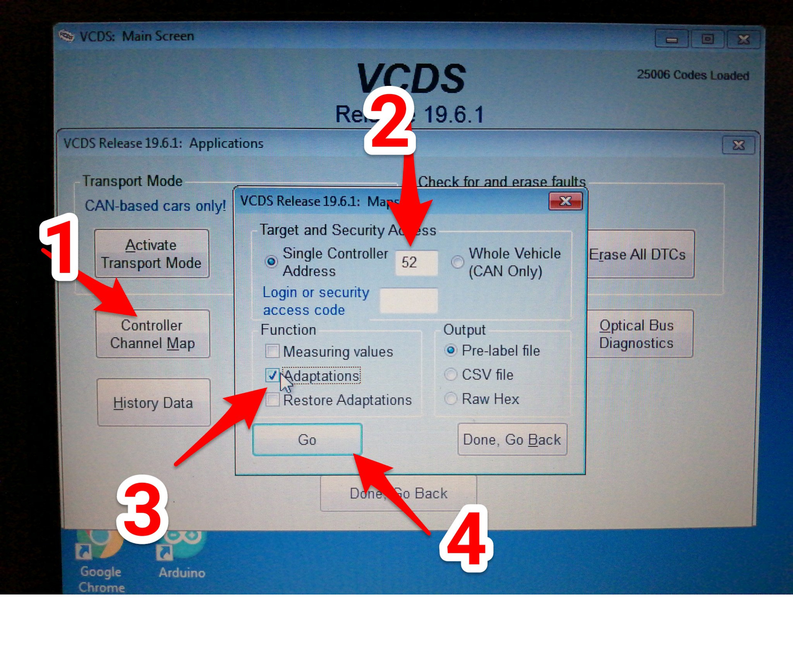Click Done Go Back to cancel
This screenshot has height=672, width=793.
pos(513,440)
